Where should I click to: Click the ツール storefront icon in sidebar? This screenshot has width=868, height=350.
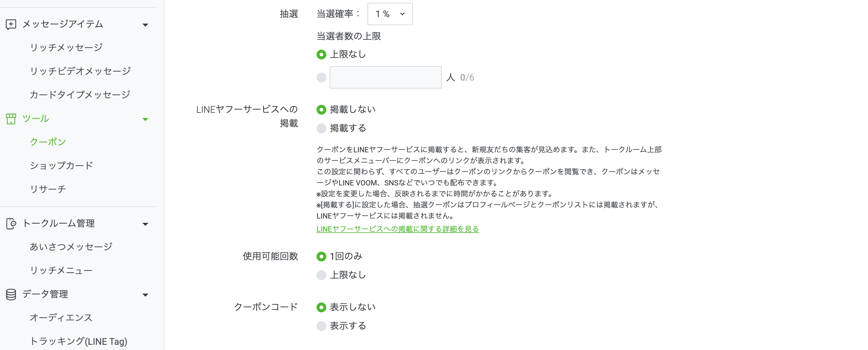tap(11, 119)
